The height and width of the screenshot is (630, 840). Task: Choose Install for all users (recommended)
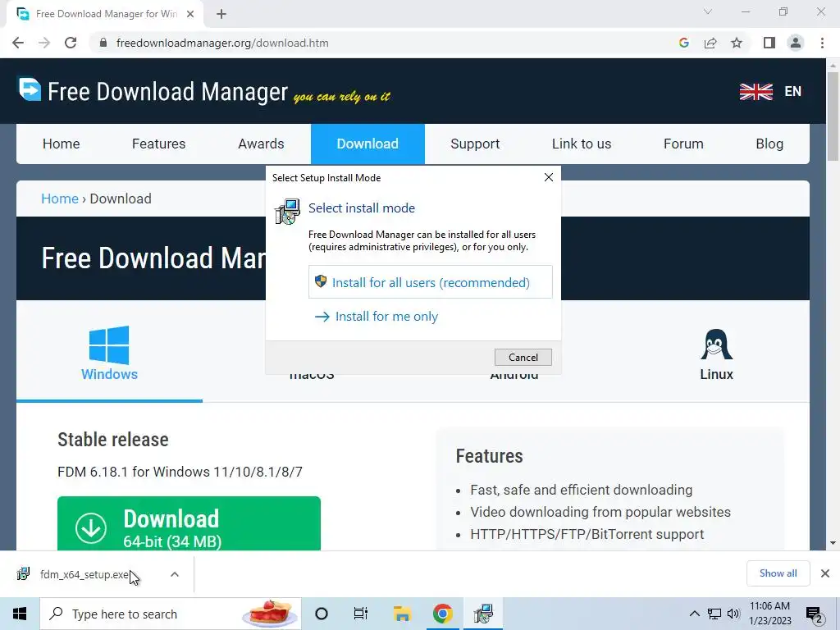tap(430, 282)
